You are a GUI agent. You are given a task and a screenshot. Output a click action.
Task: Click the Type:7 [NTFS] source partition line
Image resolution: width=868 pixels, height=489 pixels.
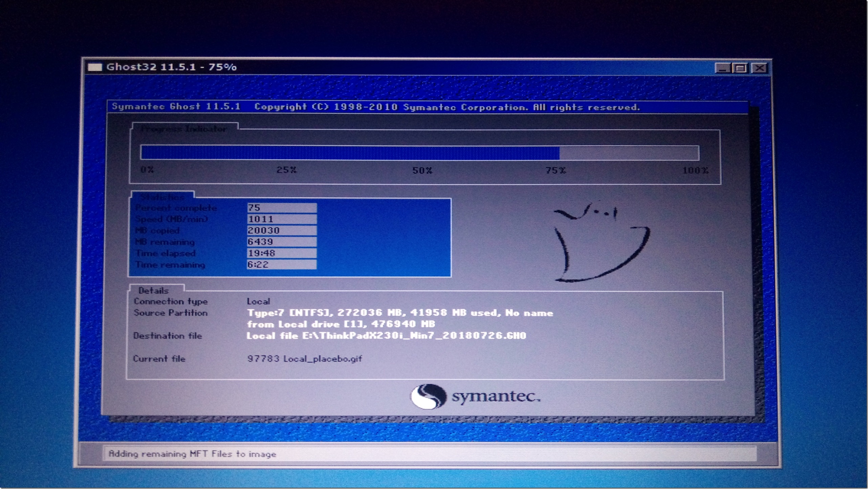[400, 313]
